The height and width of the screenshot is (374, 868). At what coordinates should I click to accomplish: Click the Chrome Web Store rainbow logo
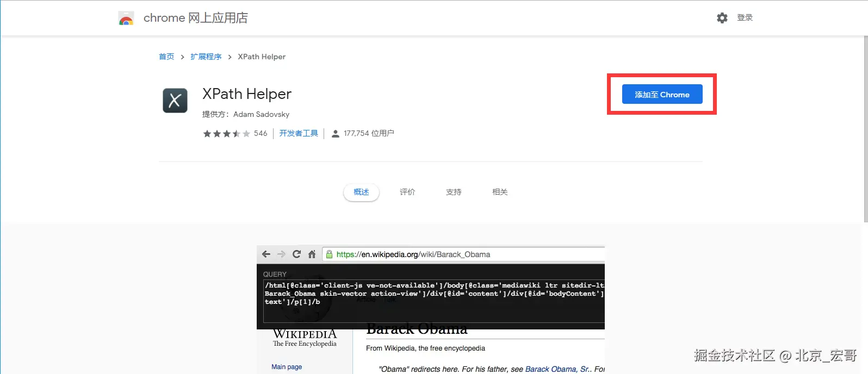126,18
